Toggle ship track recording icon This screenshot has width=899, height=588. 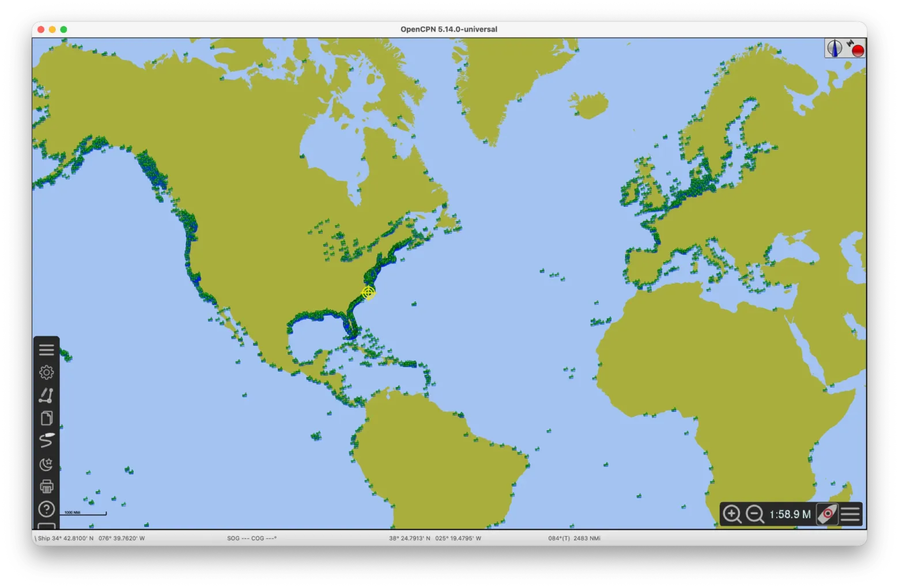pyautogui.click(x=47, y=441)
